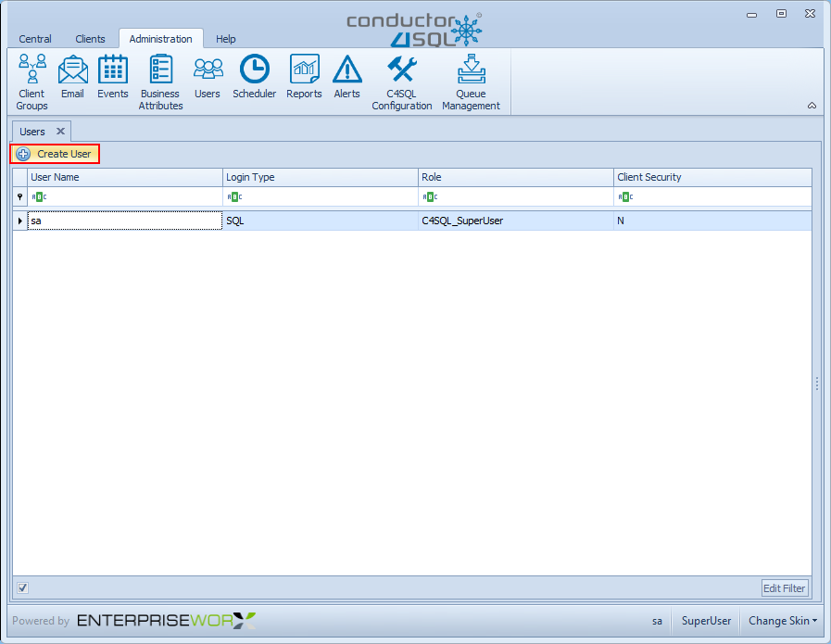
Task: Open Client Groups from the ribbon
Action: click(31, 82)
